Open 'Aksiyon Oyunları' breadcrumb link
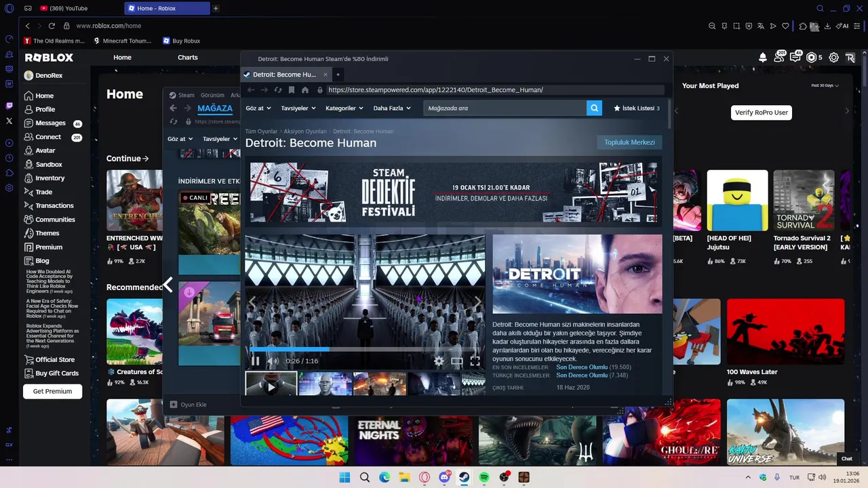Image resolution: width=868 pixels, height=488 pixels. point(305,131)
